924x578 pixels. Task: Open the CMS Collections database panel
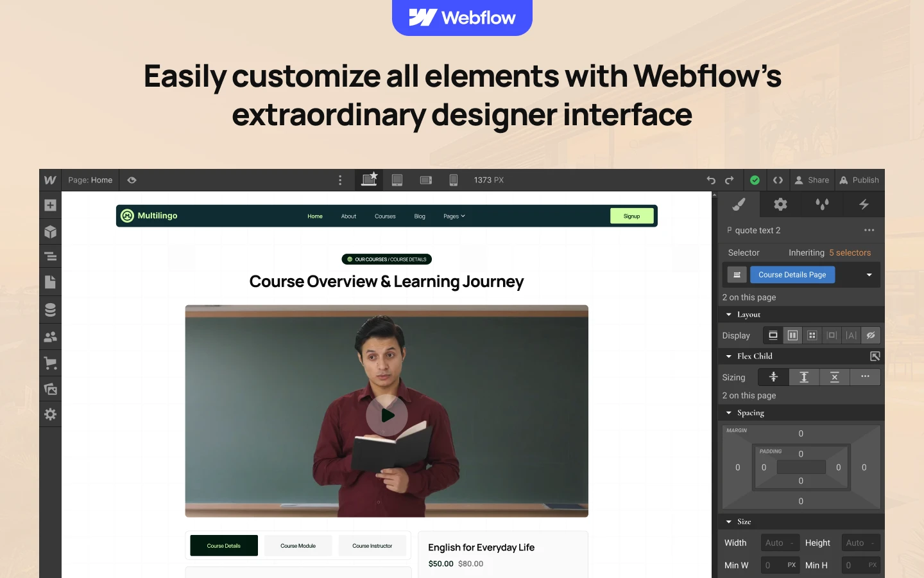50,310
